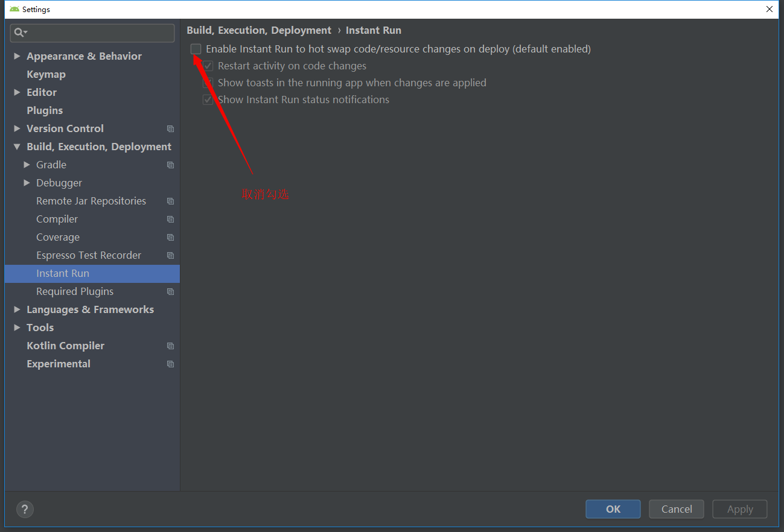This screenshot has width=784, height=532.
Task: Click the OK button
Action: (x=613, y=508)
